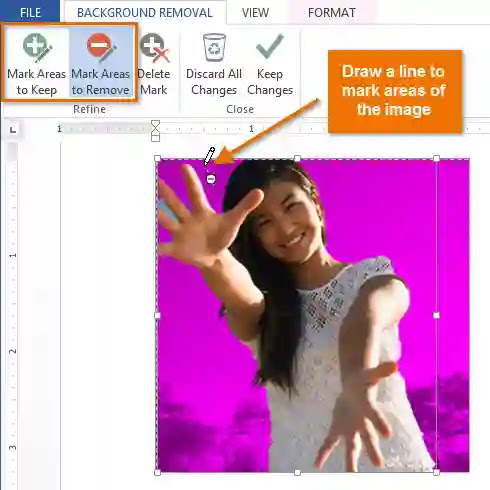Click the bottom-center marquee handle
490x490 pixels.
(297, 472)
